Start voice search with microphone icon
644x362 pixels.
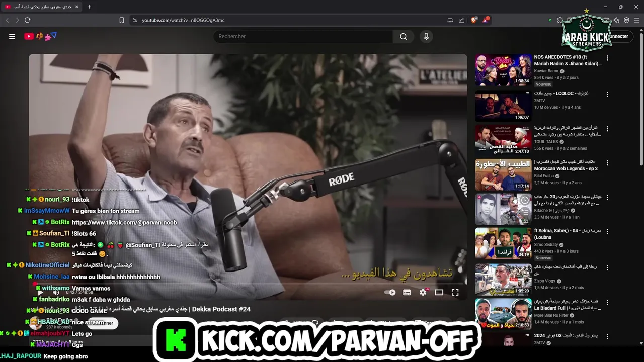tap(426, 36)
